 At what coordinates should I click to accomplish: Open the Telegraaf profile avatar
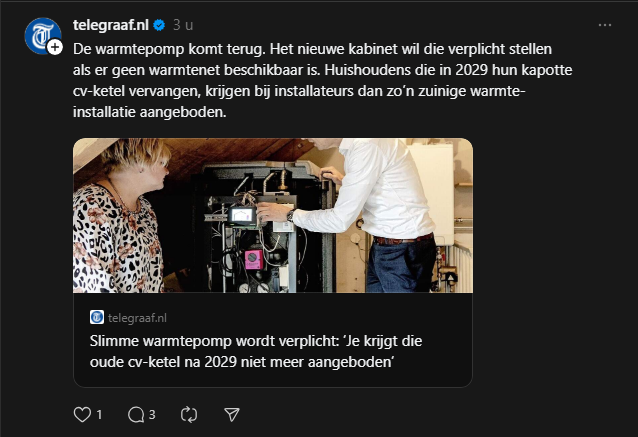pyautogui.click(x=42, y=36)
